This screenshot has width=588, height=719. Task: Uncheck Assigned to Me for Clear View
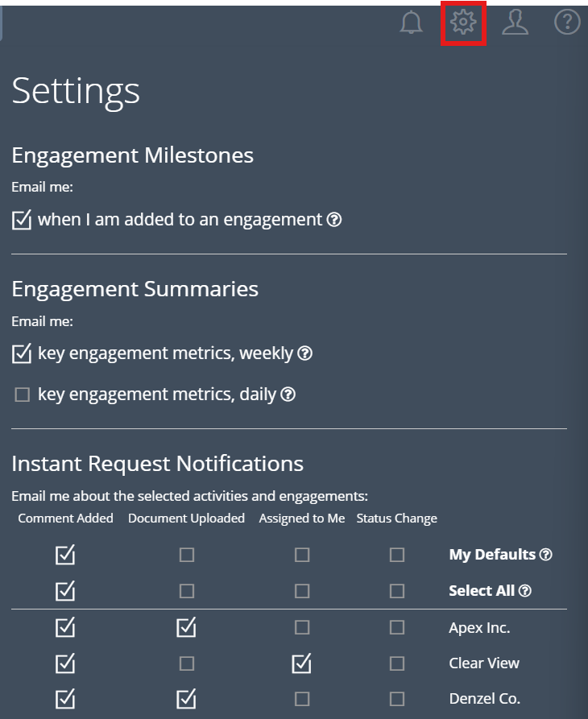tap(302, 663)
